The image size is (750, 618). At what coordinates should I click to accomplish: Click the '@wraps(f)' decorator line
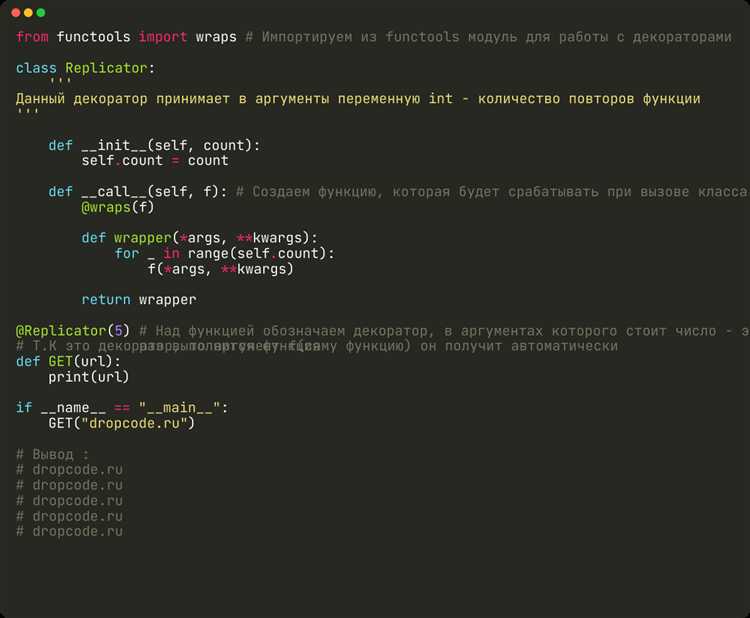(118, 207)
